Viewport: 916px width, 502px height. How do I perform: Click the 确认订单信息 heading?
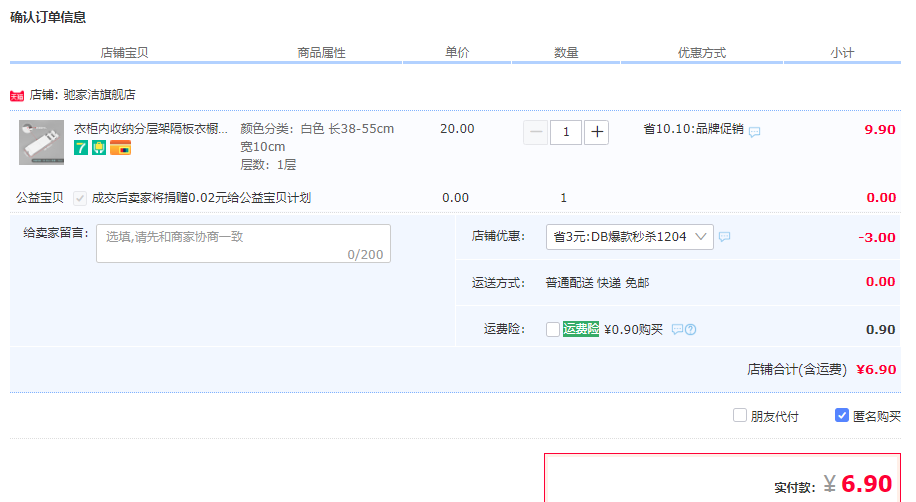(48, 18)
